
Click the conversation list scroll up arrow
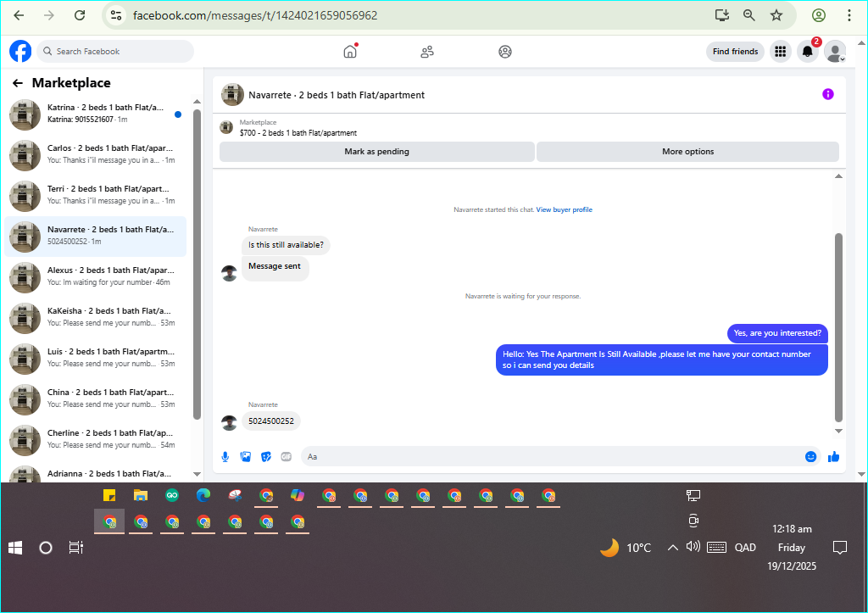(x=197, y=102)
